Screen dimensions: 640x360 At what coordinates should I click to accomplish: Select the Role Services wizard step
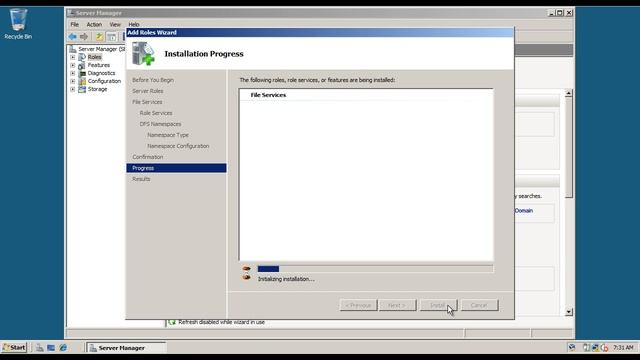[x=156, y=113]
